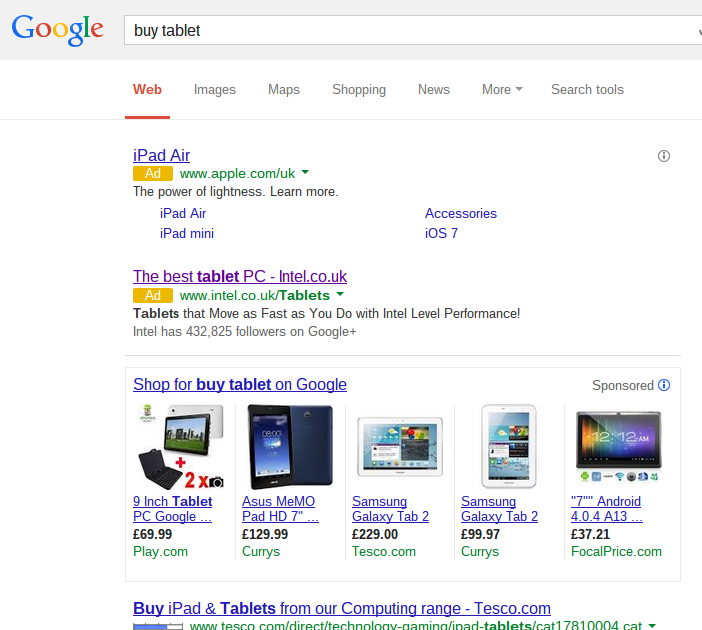Open 'Shop for buy tablet on Google' link
702x630 pixels.
tap(240, 385)
